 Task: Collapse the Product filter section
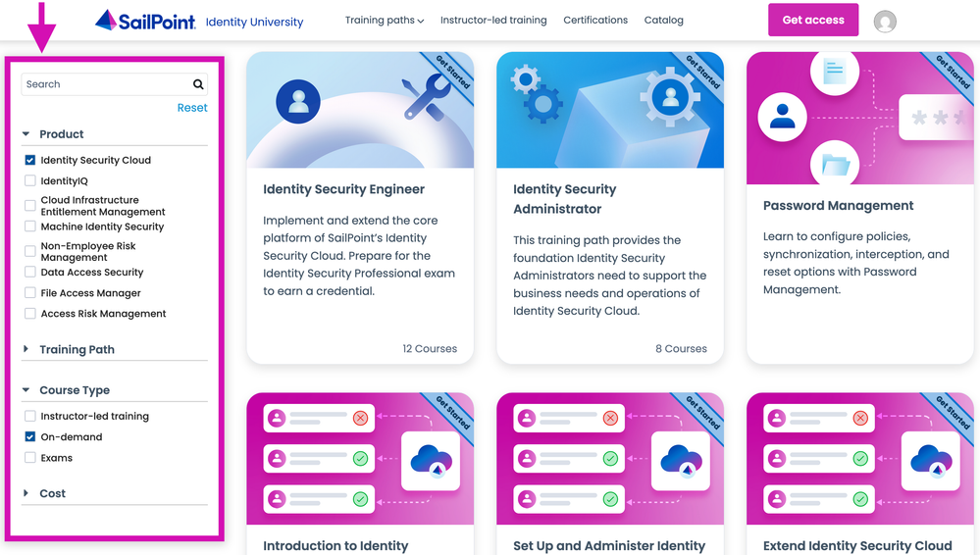pos(61,134)
